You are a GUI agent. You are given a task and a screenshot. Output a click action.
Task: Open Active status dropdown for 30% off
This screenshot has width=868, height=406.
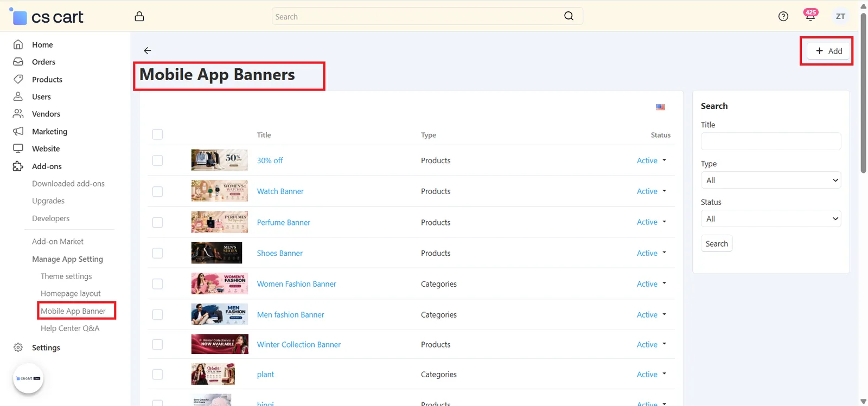(x=652, y=160)
